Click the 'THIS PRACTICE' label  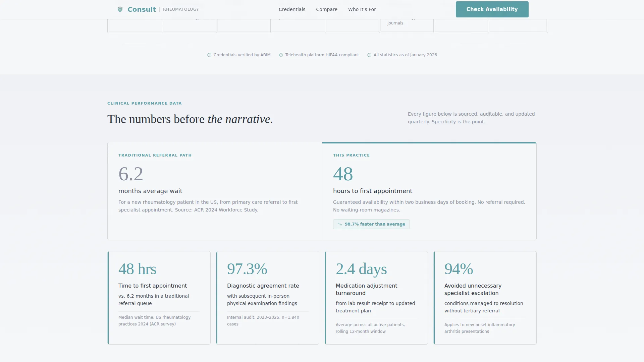(x=351, y=155)
